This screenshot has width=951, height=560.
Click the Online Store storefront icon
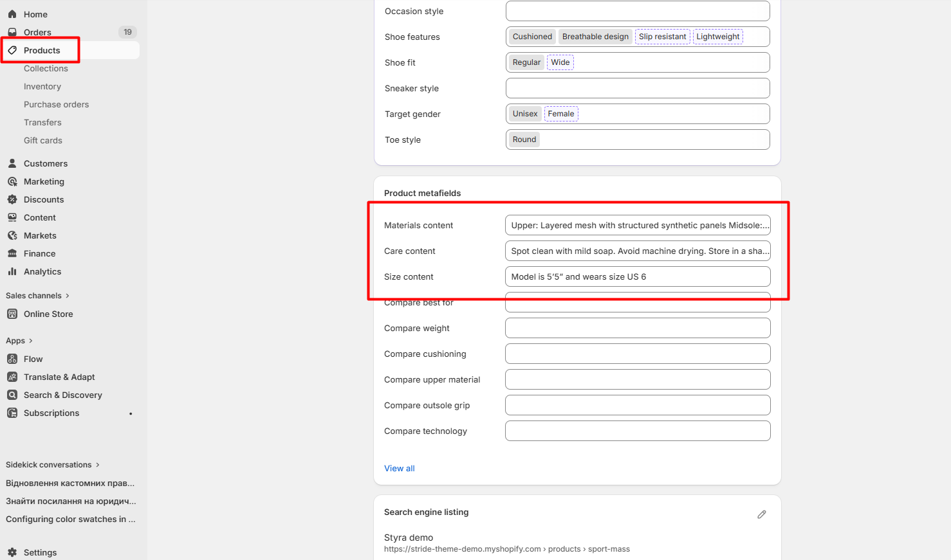coord(12,314)
